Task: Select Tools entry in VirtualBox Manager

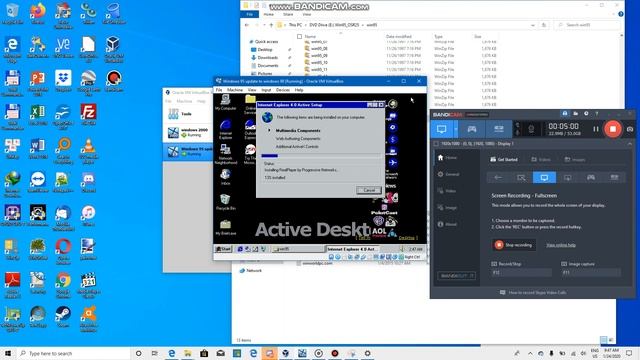Action: pyautogui.click(x=187, y=114)
